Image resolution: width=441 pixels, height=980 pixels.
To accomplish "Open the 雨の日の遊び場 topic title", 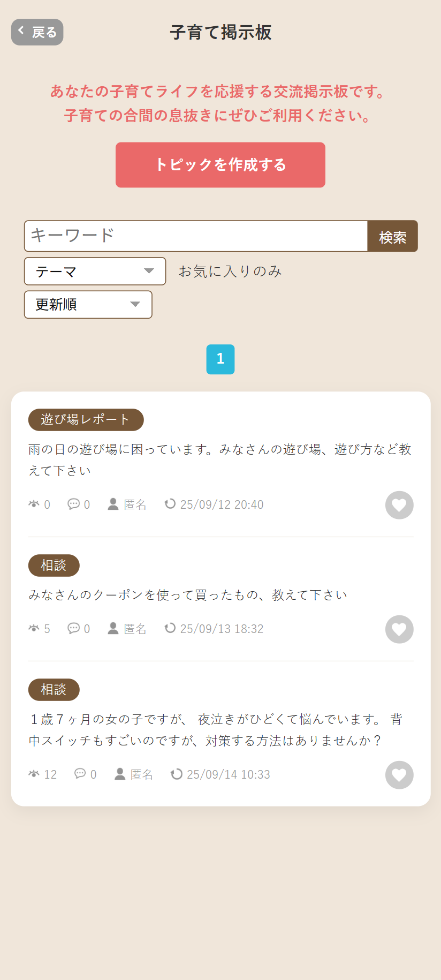I will 219,459.
